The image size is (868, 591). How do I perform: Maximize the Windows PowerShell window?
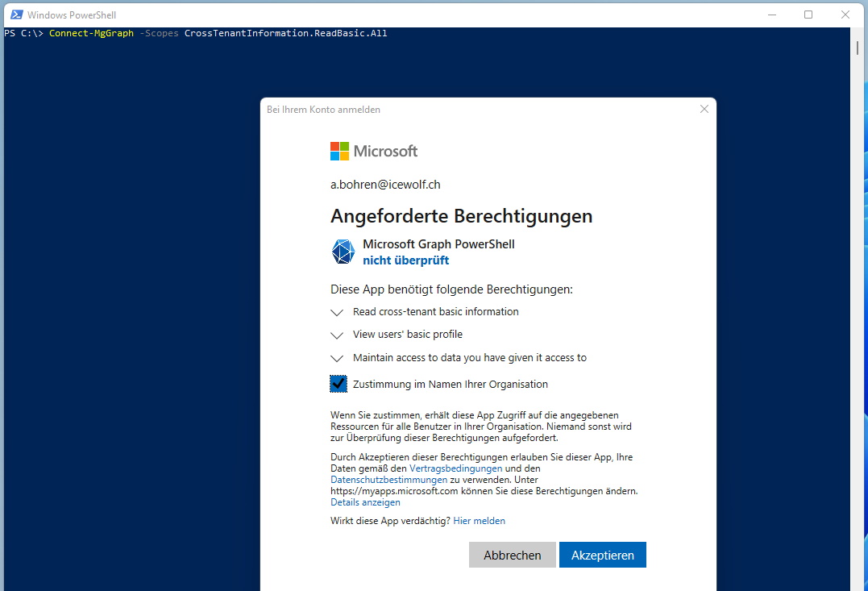[808, 15]
